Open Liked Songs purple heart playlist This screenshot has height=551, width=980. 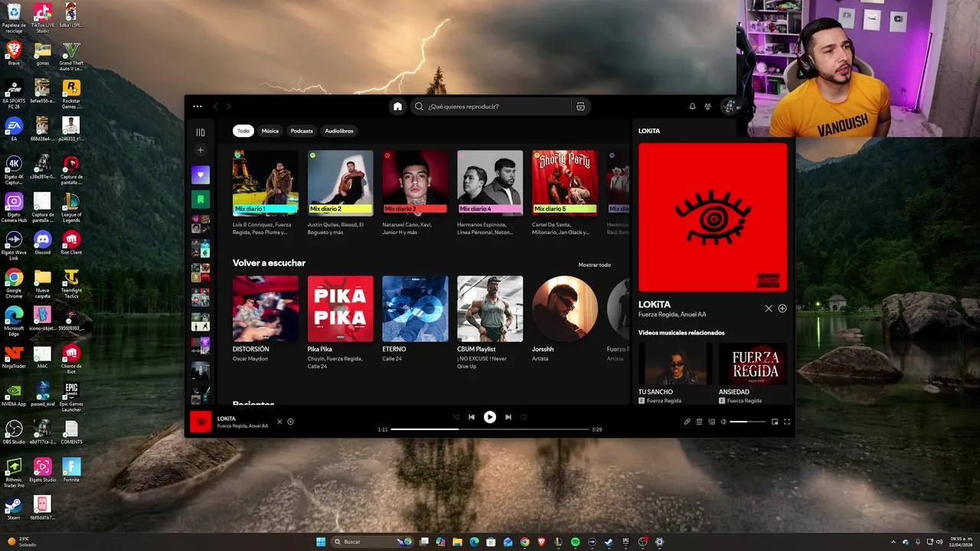(x=201, y=174)
